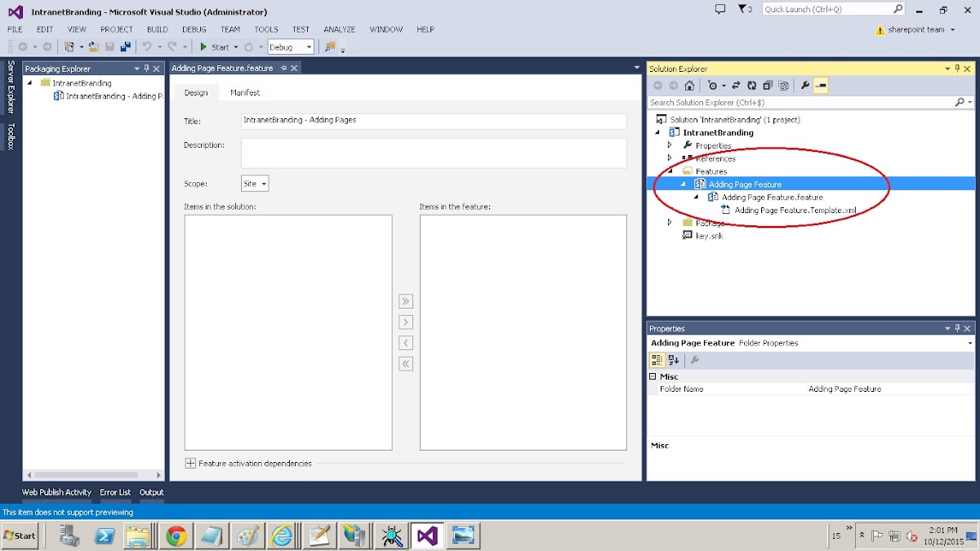
Task: Switch to the Design tab
Action: pos(196,93)
